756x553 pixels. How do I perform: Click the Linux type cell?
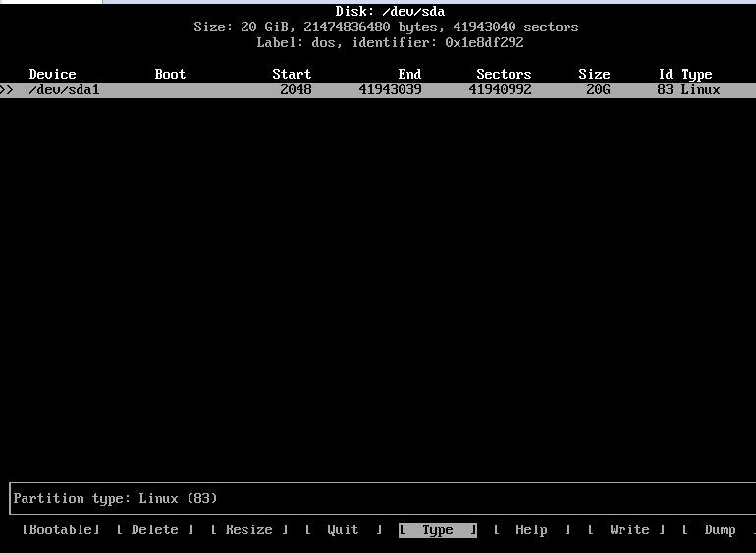click(701, 89)
